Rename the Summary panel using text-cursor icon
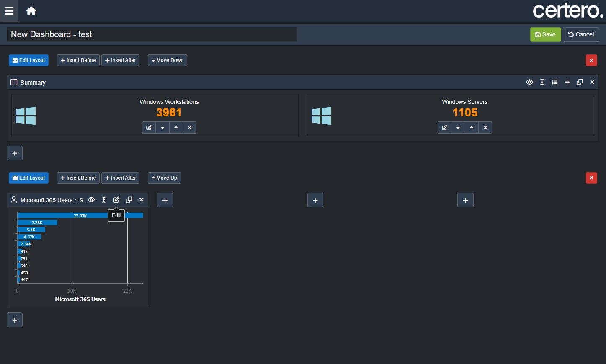 tap(542, 82)
